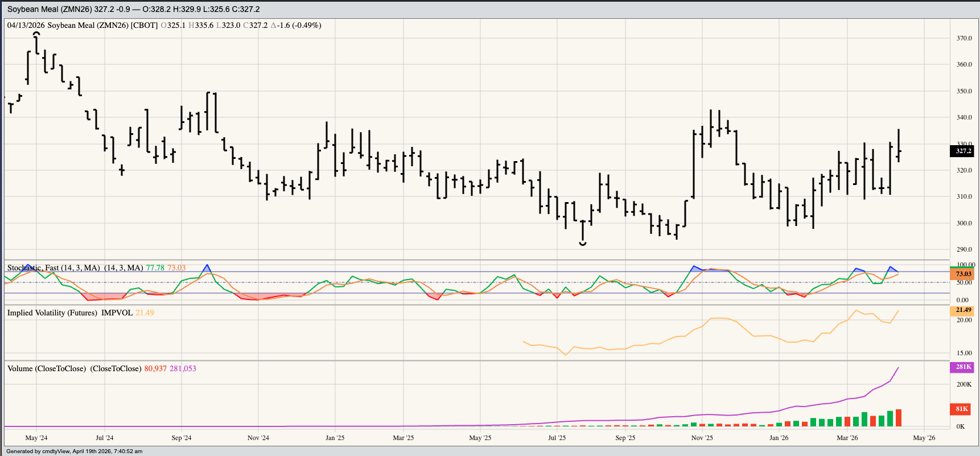Click the 370.0 price axis label
980x456 pixels.
(x=964, y=38)
